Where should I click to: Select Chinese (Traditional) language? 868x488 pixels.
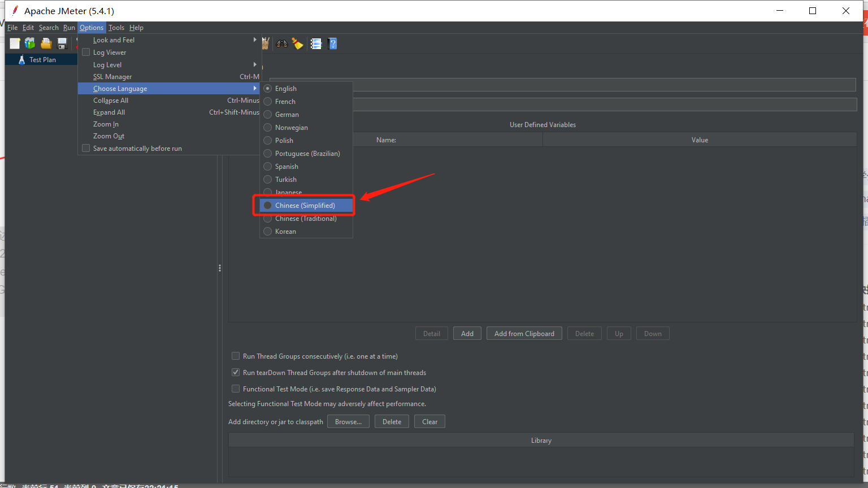click(x=306, y=218)
